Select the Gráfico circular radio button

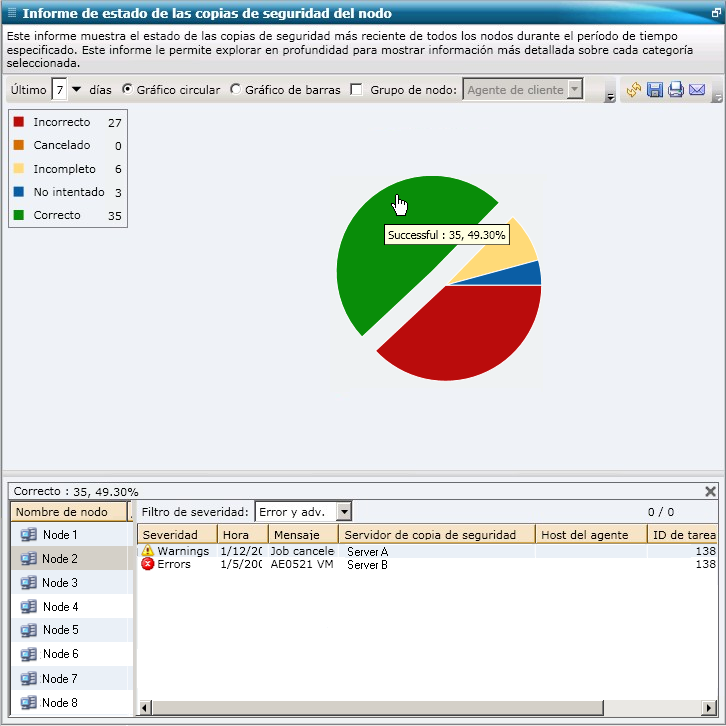(127, 89)
